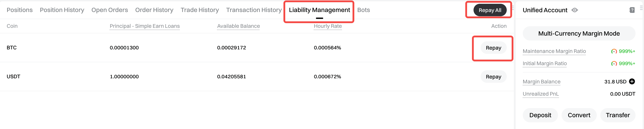Repay the BTC liability

point(493,48)
